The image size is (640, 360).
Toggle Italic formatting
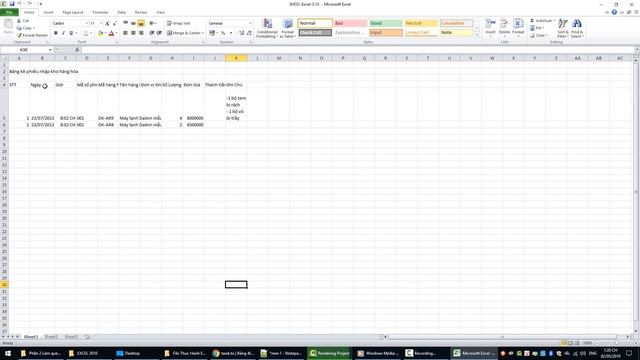pos(63,33)
